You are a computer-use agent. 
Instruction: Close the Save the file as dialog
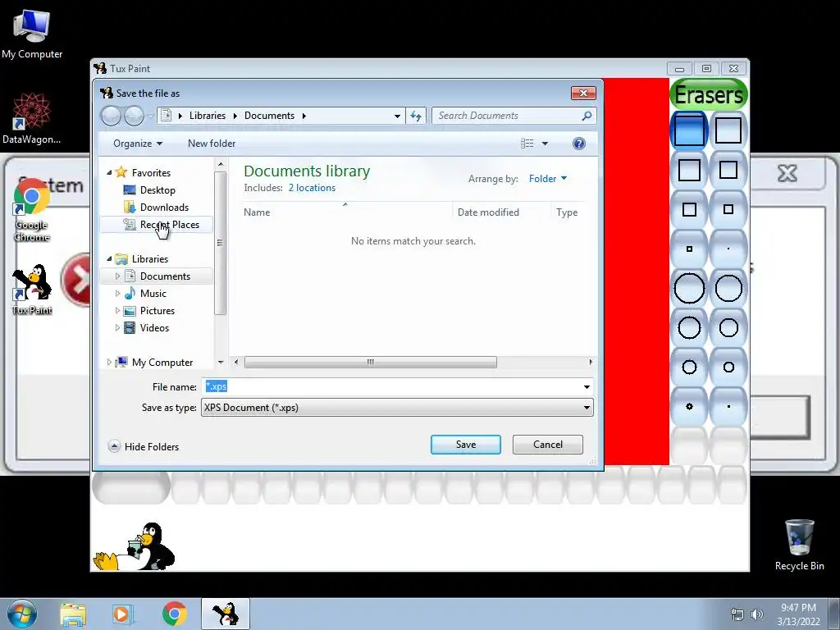pos(583,94)
